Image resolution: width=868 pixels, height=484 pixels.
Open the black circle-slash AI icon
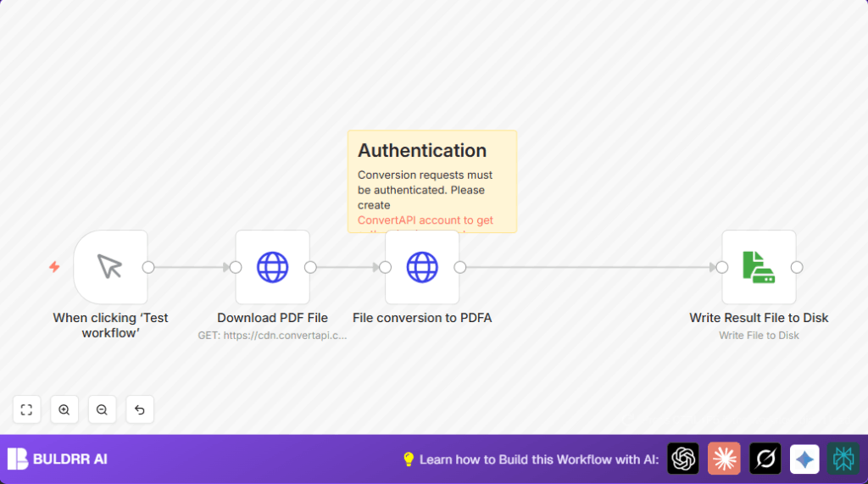[x=765, y=459]
